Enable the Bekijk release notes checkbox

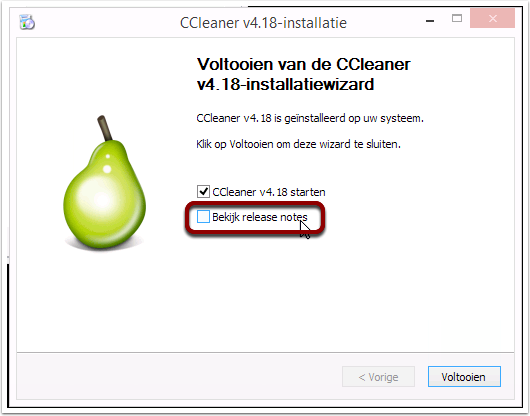tap(203, 217)
